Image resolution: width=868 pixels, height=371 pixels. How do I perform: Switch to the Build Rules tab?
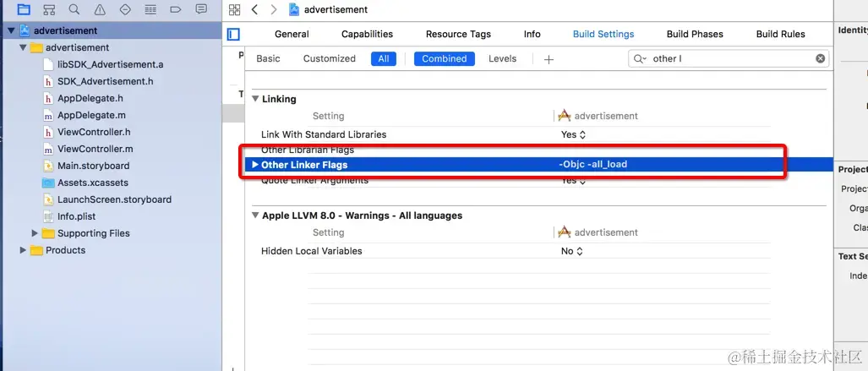click(781, 34)
